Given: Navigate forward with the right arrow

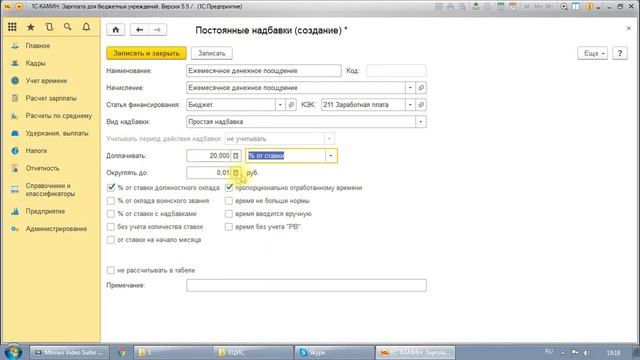Looking at the screenshot, I should [158, 30].
